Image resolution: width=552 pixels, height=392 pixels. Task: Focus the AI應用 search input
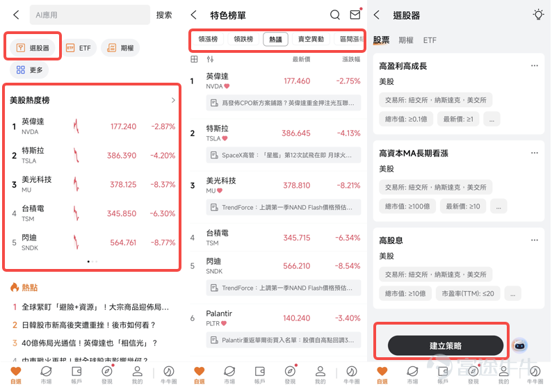coord(90,15)
